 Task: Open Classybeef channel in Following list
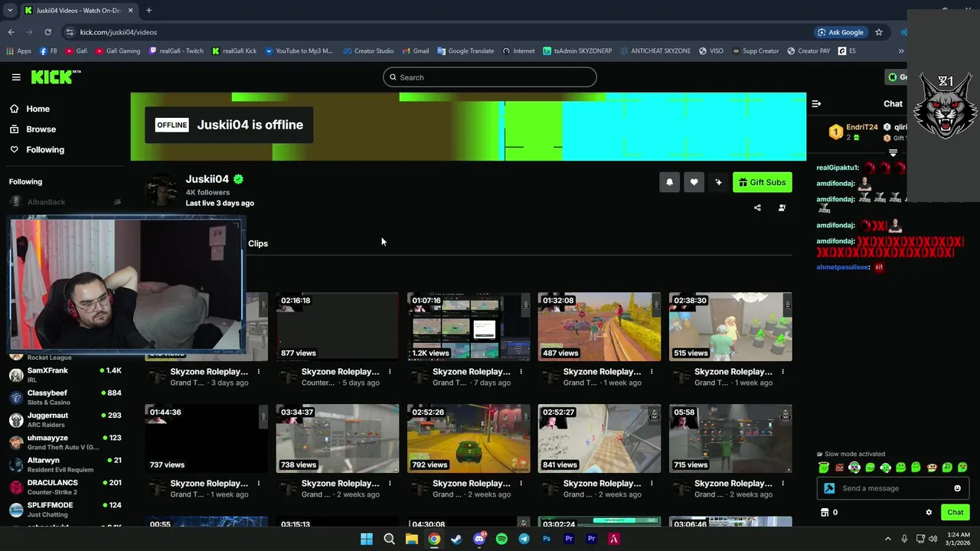[x=65, y=397]
